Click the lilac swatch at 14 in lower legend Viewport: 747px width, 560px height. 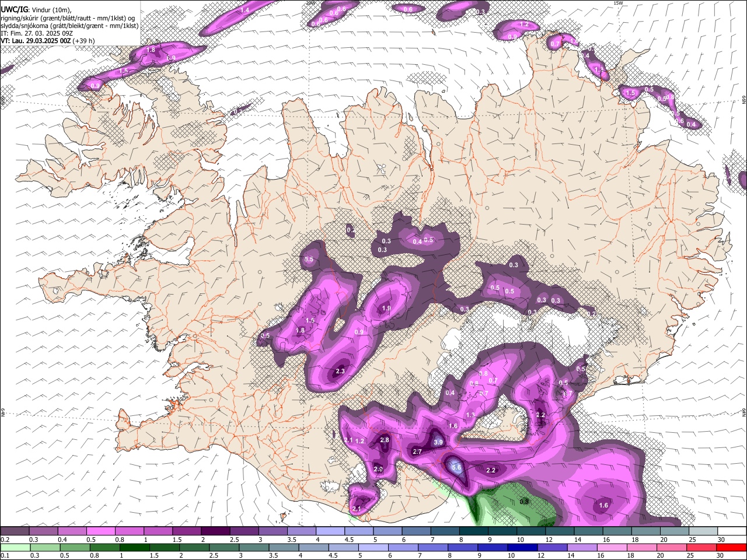(581, 547)
